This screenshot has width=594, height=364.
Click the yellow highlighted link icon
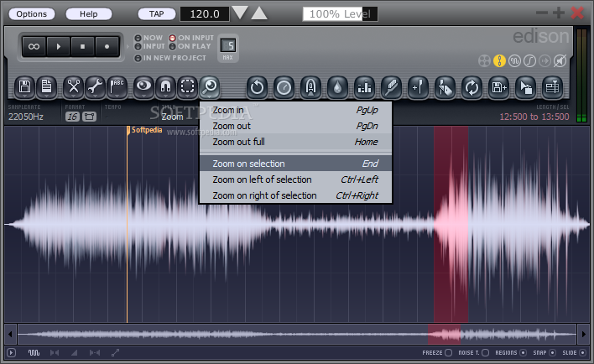tap(499, 61)
